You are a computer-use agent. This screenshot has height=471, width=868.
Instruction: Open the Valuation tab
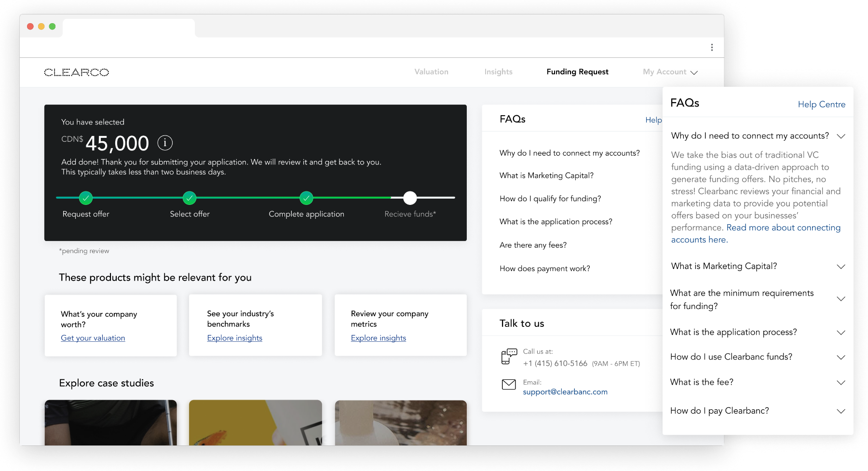(x=432, y=72)
